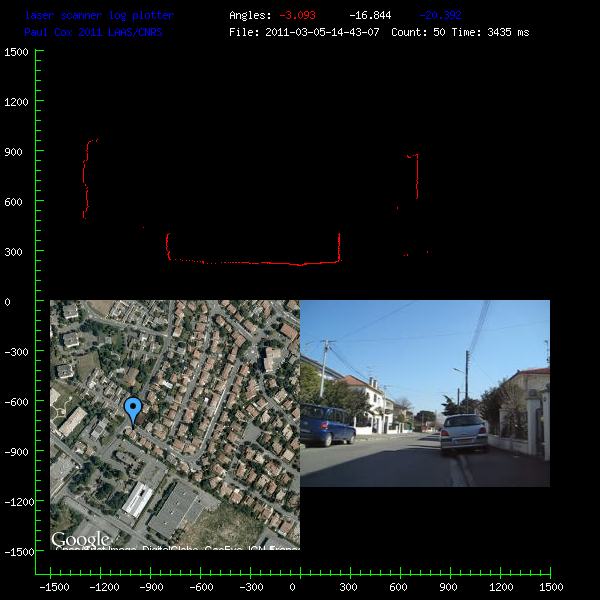This screenshot has width=600, height=600.
Task: Click the y-axis label -900
Action: coord(16,452)
